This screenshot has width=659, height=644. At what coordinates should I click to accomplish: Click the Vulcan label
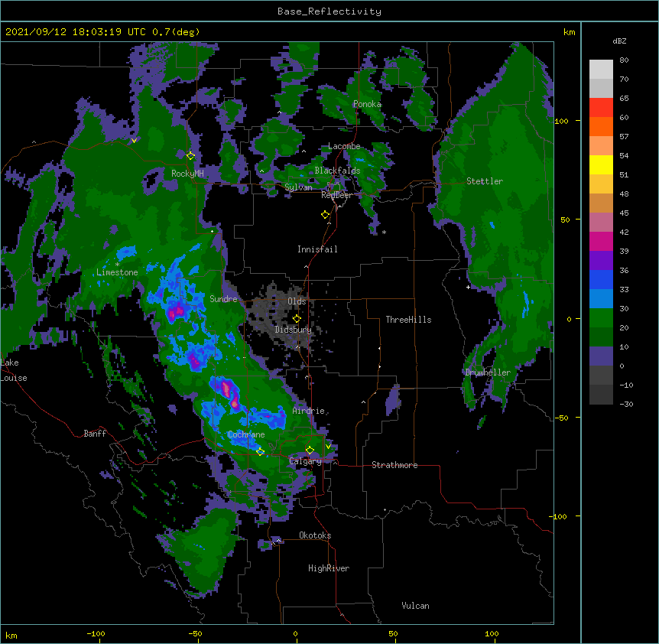415,606
